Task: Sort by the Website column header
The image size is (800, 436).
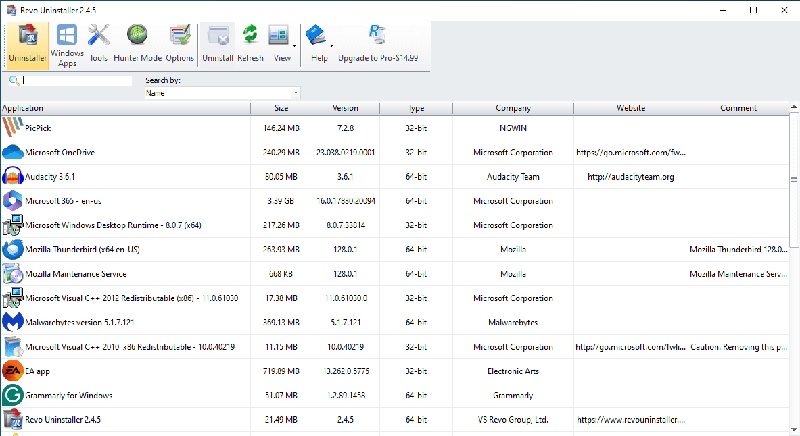Action: (x=631, y=108)
